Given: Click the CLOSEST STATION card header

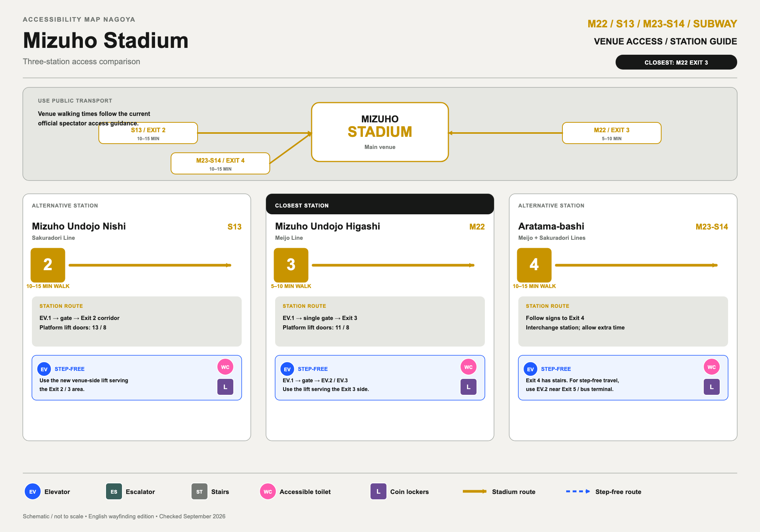Looking at the screenshot, I should click(x=380, y=204).
